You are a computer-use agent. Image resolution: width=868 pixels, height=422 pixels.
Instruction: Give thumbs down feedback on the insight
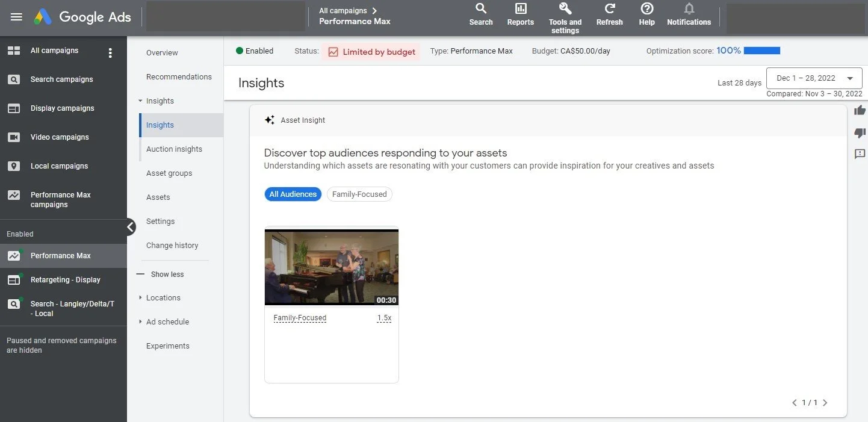click(x=860, y=133)
